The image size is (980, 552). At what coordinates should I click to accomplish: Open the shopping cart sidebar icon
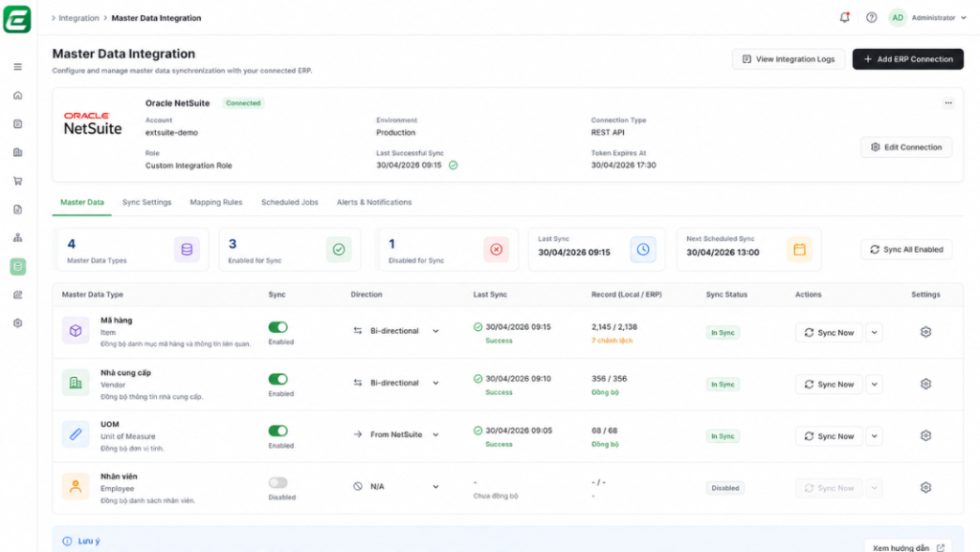click(x=17, y=181)
